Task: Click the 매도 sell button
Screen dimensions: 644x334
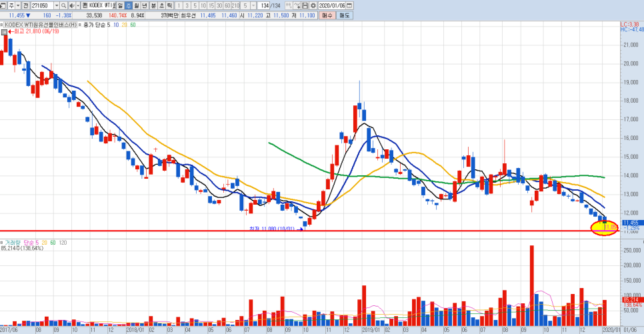Action: [x=344, y=15]
